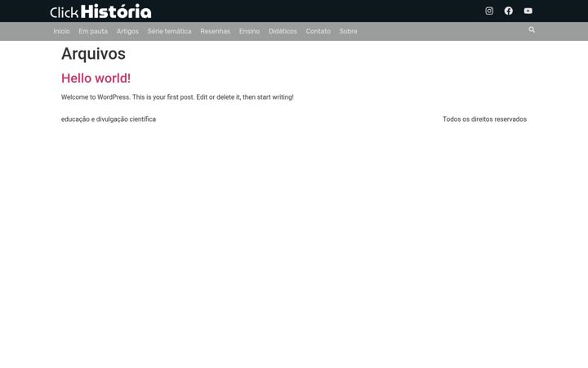Open the YouTube social icon

(528, 11)
